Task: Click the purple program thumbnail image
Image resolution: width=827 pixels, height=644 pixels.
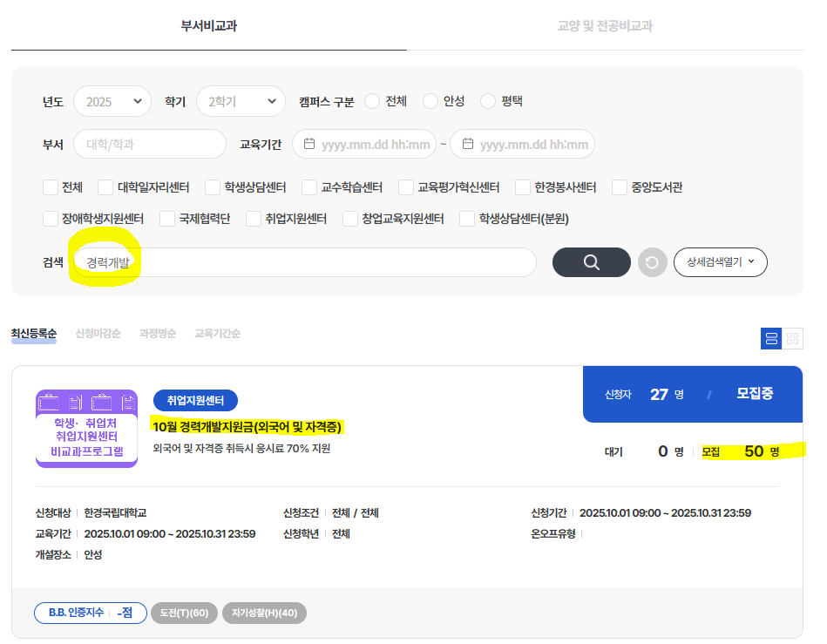Action: tap(86, 428)
